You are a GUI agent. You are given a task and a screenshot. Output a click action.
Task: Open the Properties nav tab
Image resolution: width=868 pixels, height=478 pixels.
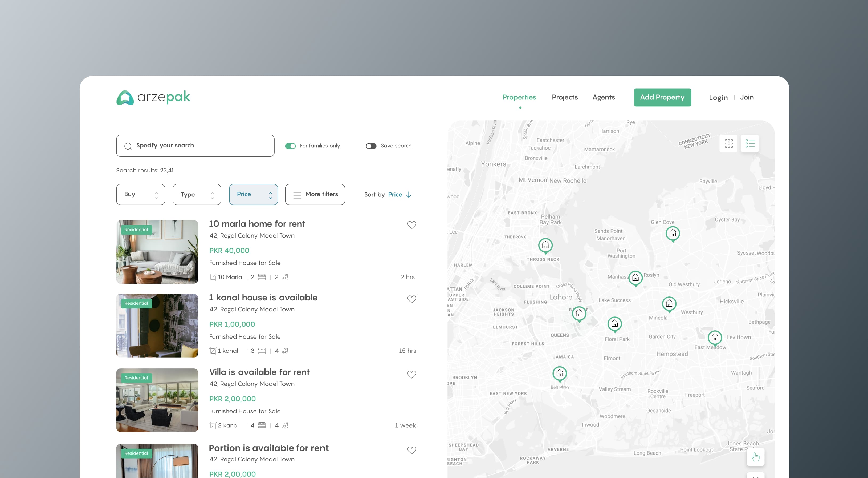click(x=519, y=97)
